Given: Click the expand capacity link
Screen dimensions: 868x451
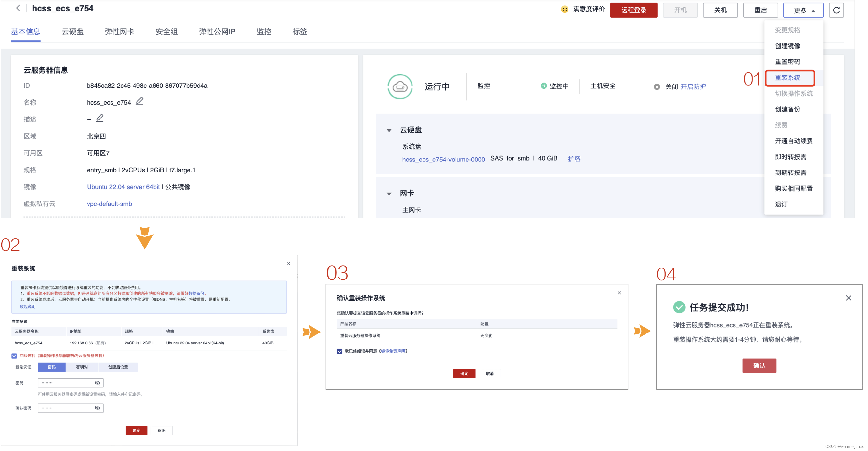Looking at the screenshot, I should click(574, 159).
